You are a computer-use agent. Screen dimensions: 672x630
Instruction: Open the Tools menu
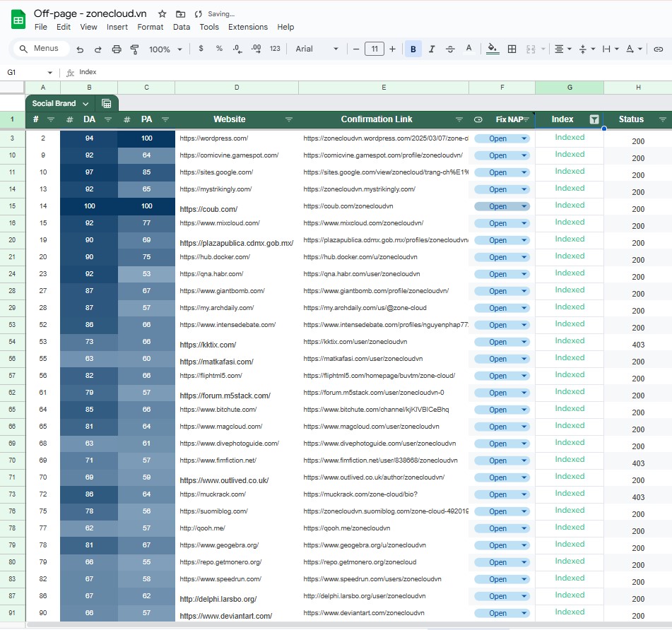209,27
